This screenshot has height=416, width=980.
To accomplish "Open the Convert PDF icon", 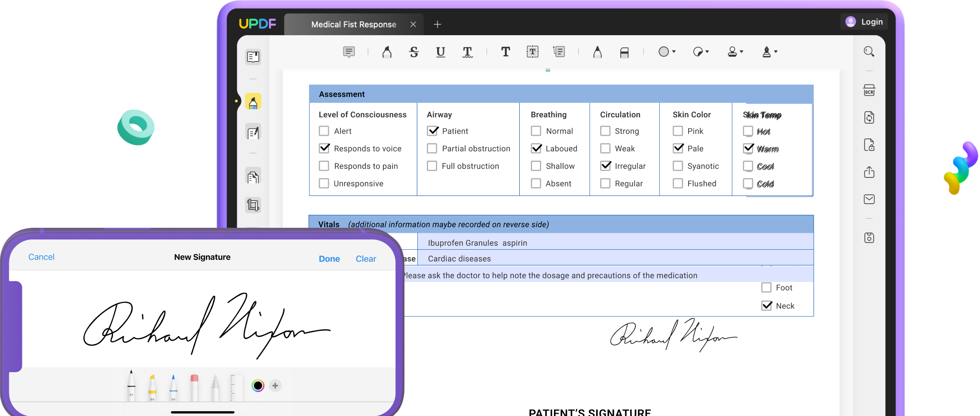I will point(869,117).
